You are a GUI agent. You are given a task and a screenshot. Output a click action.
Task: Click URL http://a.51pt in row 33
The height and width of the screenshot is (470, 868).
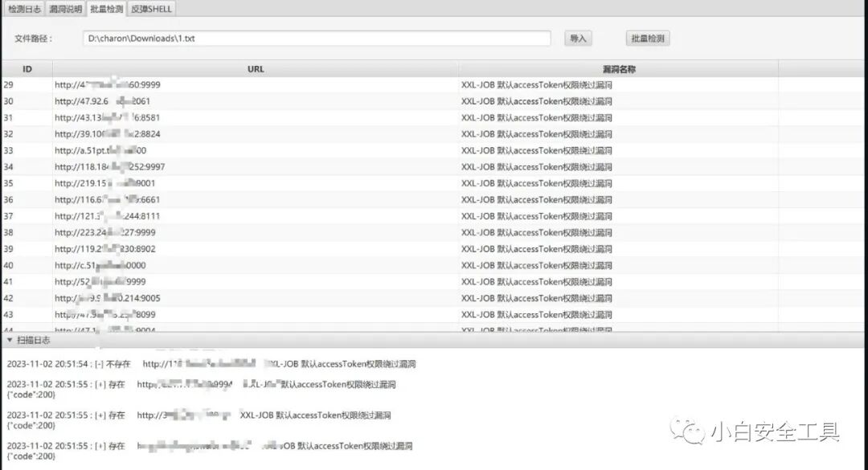[x=100, y=150]
